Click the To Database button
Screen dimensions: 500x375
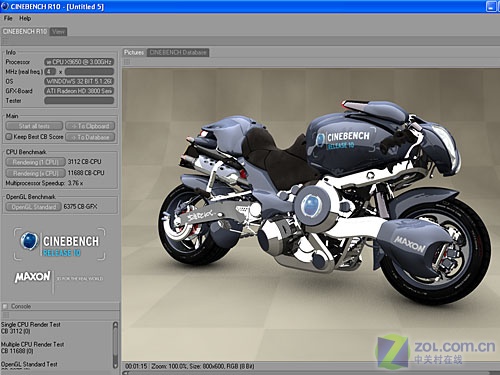(x=90, y=137)
